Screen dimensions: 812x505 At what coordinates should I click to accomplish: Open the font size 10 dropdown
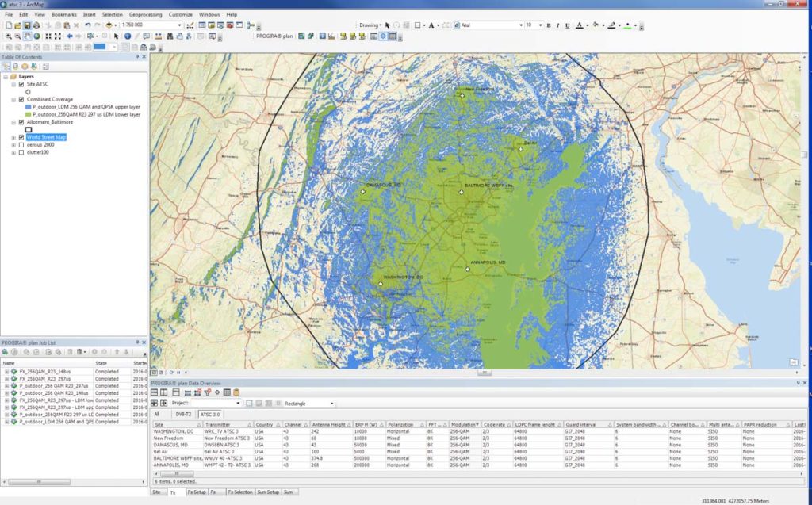click(540, 25)
